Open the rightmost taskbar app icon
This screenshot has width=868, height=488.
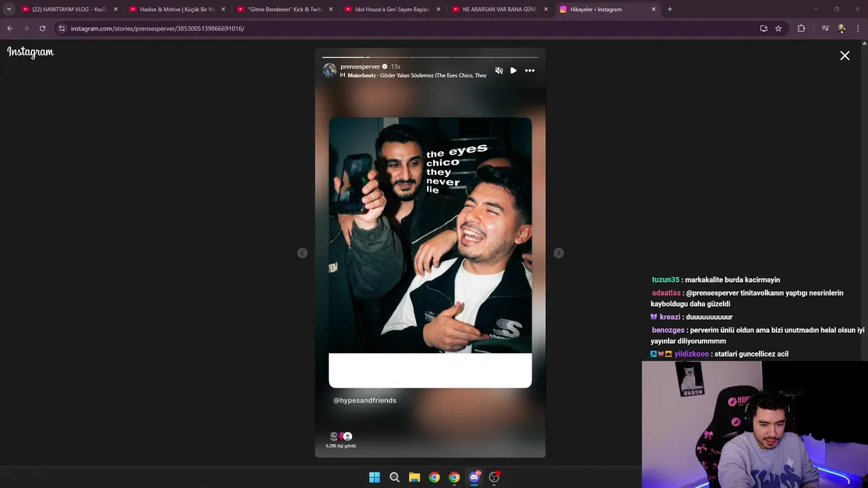[x=494, y=477]
